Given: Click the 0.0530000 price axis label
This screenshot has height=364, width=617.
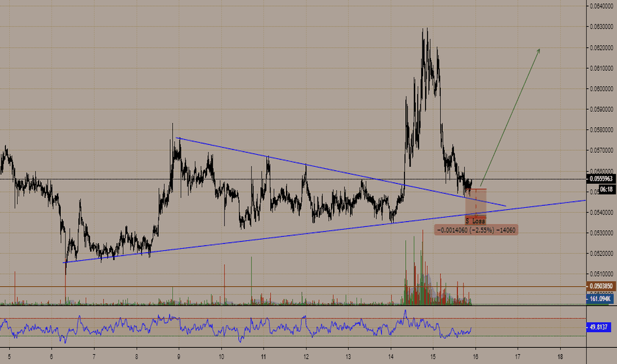Looking at the screenshot, I should point(601,232).
